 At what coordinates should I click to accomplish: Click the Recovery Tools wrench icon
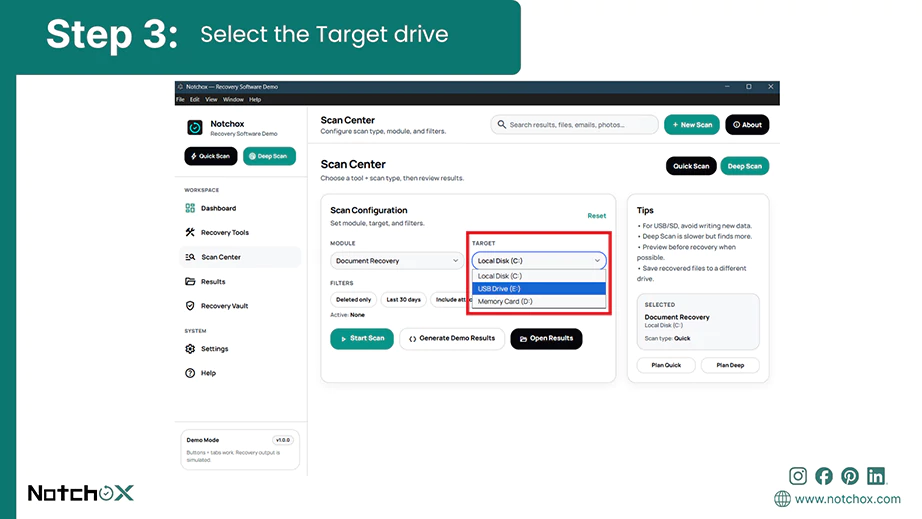[190, 232]
